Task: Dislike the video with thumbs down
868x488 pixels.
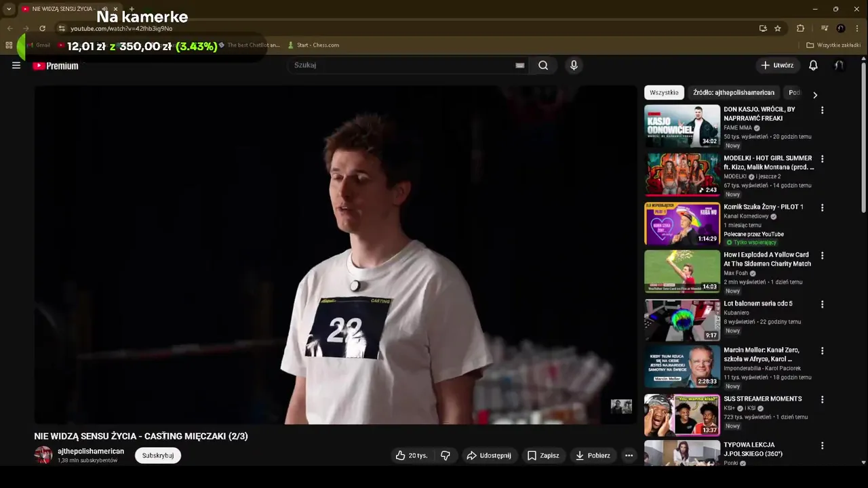Action: (446, 455)
